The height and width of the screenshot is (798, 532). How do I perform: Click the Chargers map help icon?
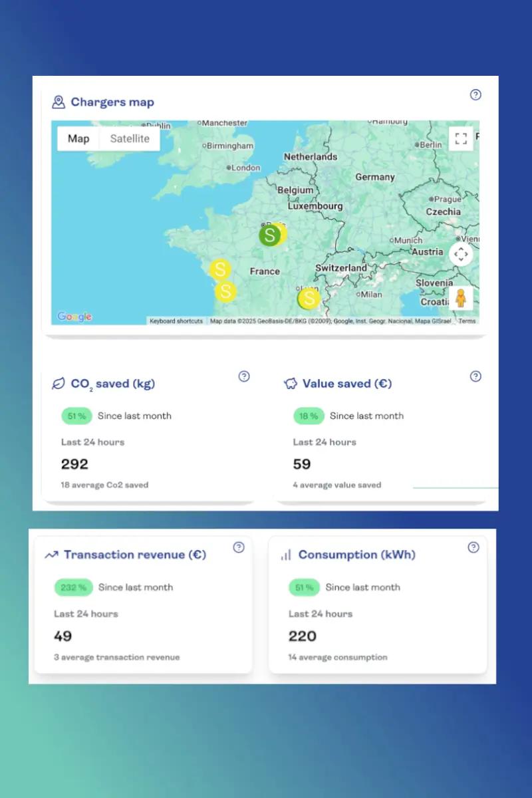[x=475, y=94]
